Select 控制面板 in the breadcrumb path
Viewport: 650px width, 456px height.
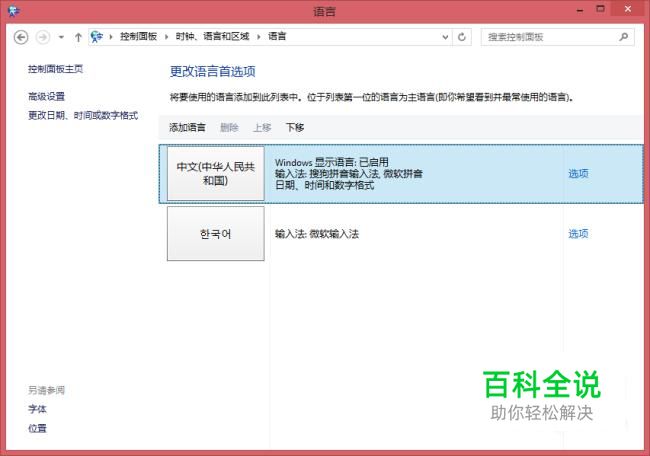coord(138,36)
